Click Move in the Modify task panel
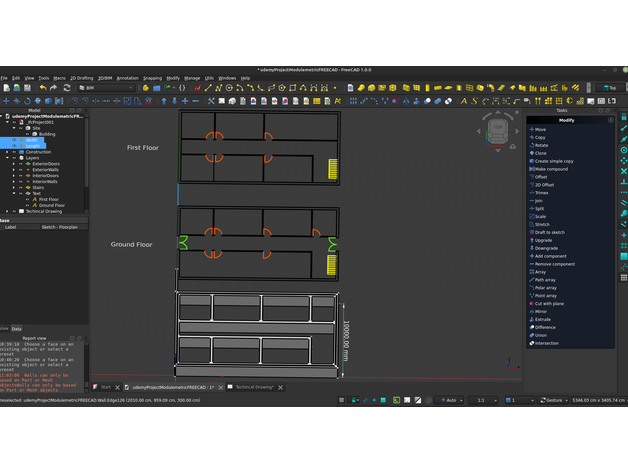Viewport: 628px width, 472px height. click(x=540, y=129)
